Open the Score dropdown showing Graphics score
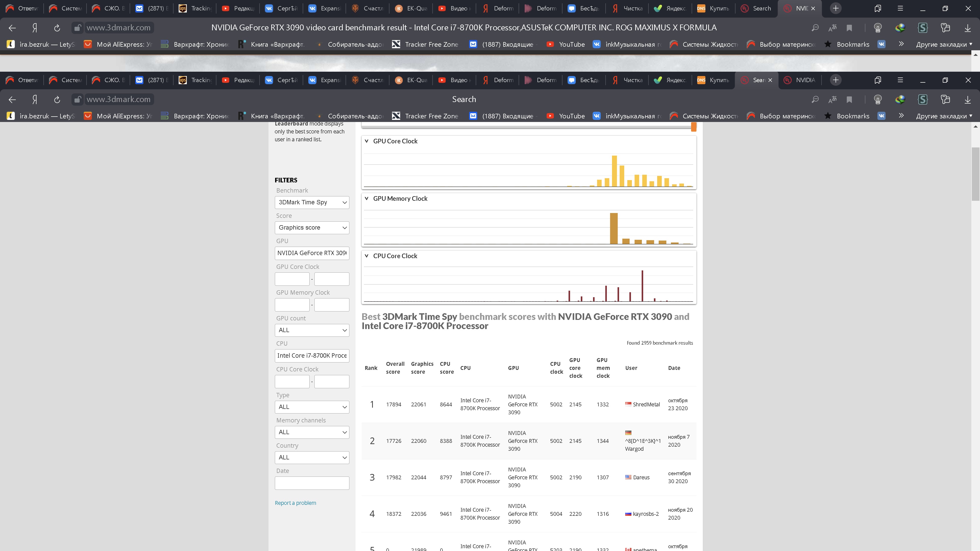This screenshot has width=980, height=551. (x=312, y=228)
